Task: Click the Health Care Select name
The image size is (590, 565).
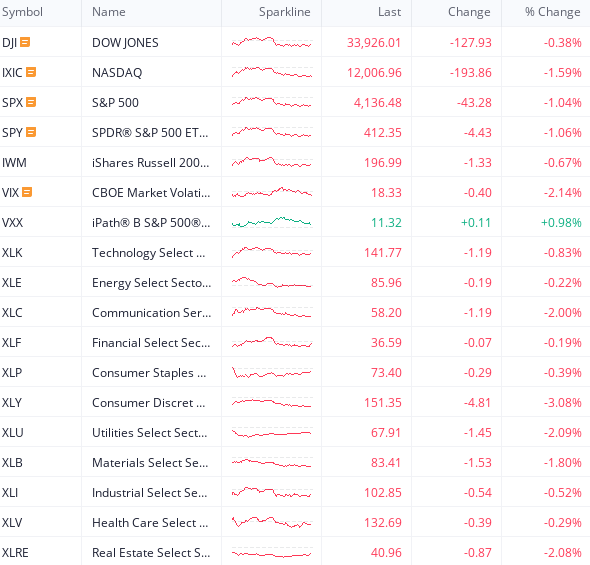Action: click(x=150, y=522)
